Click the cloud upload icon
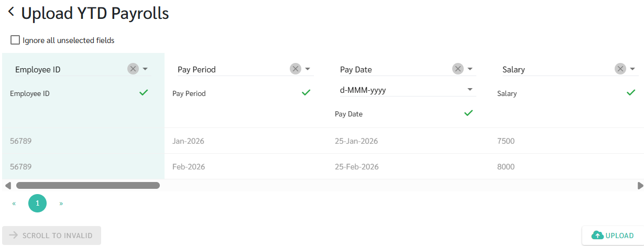Screen dimensions: 644x246 tap(597, 236)
